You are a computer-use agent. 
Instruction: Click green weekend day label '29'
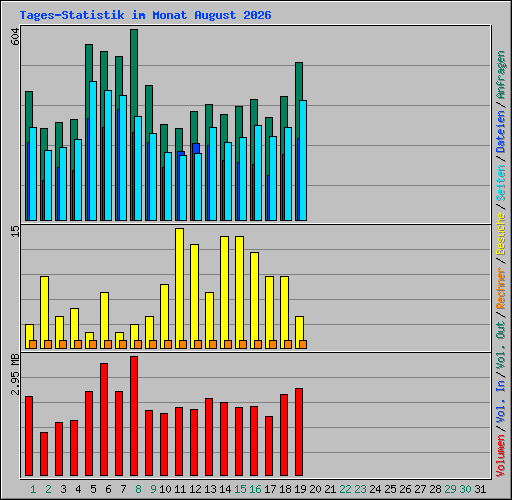click(450, 489)
